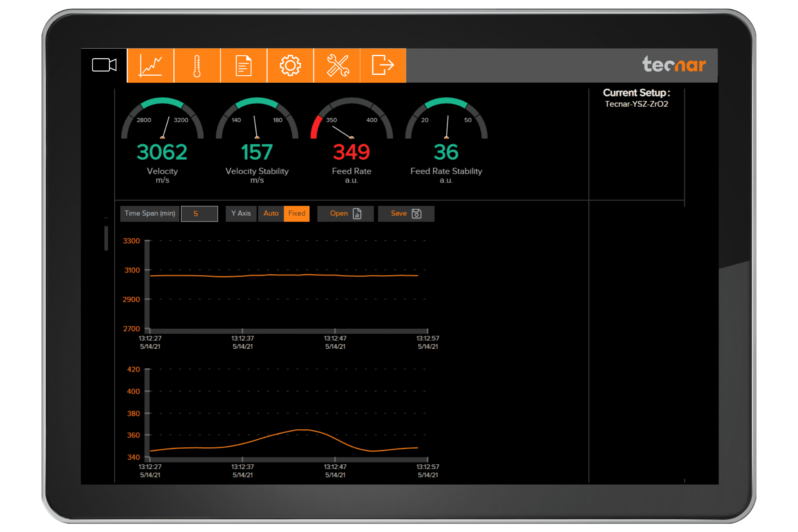Image resolution: width=798 pixels, height=532 pixels.
Task: Open the wrench and screwdriver tools tab
Action: pyautogui.click(x=337, y=65)
